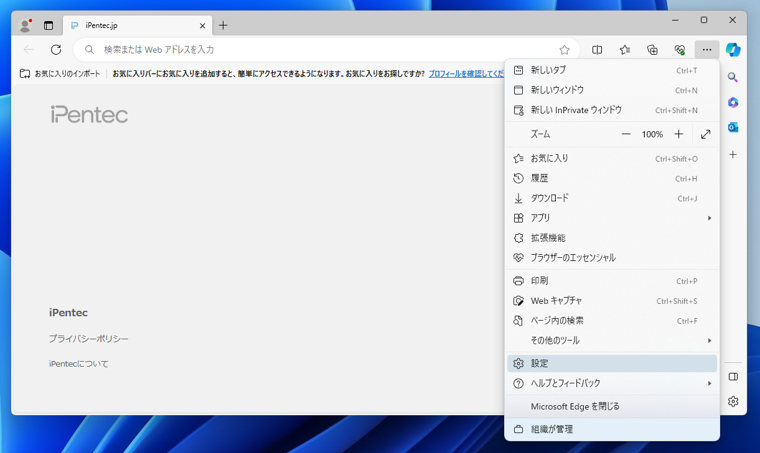Open Browser essentials heart icon in toolbar

pyautogui.click(x=680, y=49)
